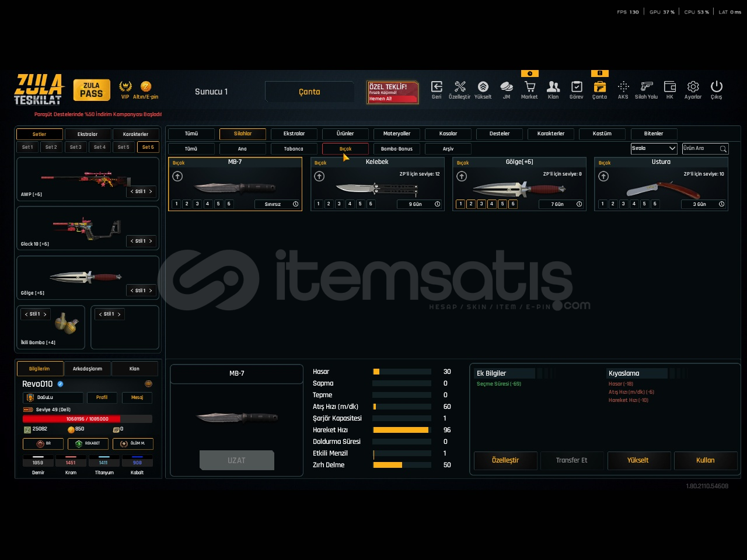Click the Profil button
747x560 pixels.
tap(102, 397)
